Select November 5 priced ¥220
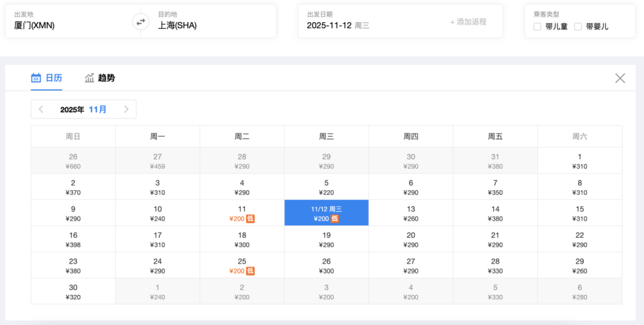 point(327,187)
